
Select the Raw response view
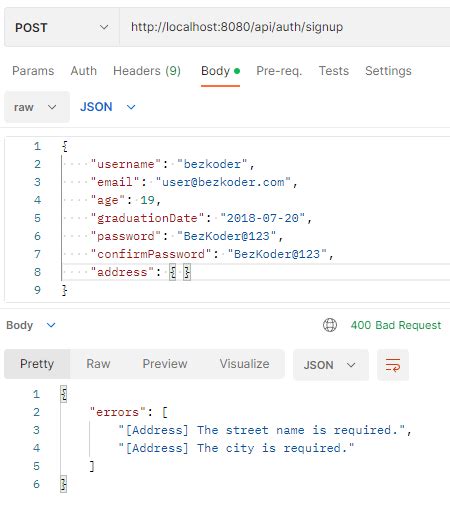[x=98, y=364]
